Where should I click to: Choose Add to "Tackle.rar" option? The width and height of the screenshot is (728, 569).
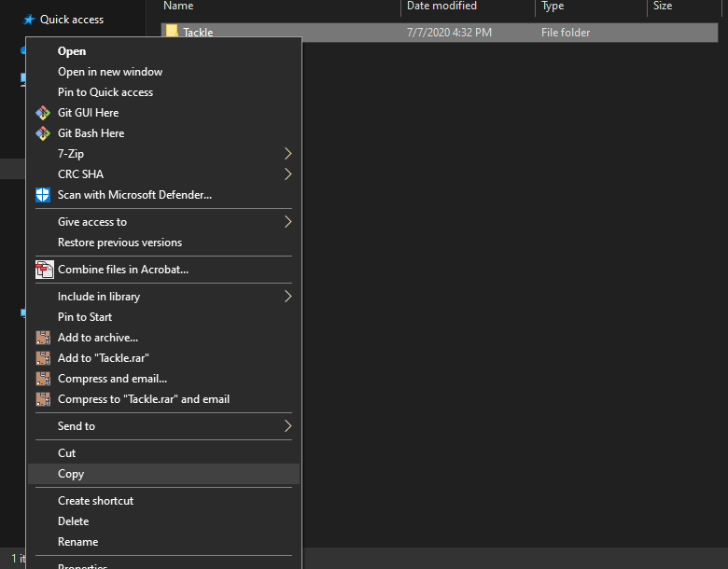coord(104,358)
